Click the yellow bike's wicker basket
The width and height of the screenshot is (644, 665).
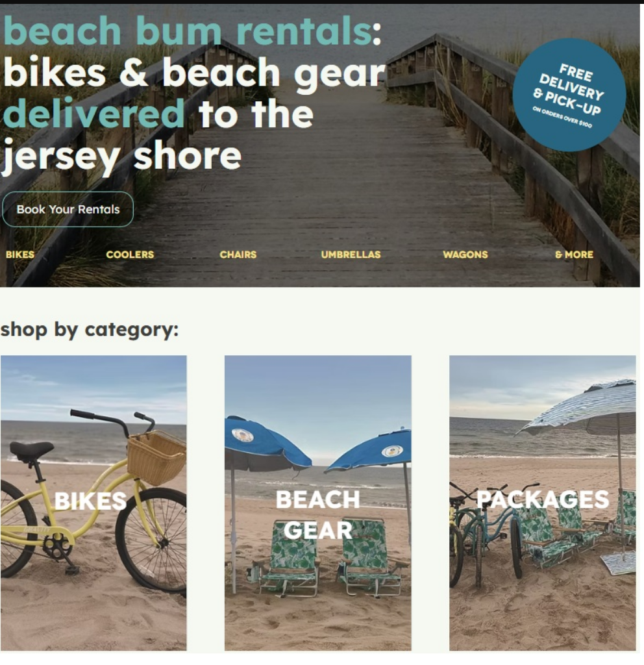pyautogui.click(x=156, y=458)
